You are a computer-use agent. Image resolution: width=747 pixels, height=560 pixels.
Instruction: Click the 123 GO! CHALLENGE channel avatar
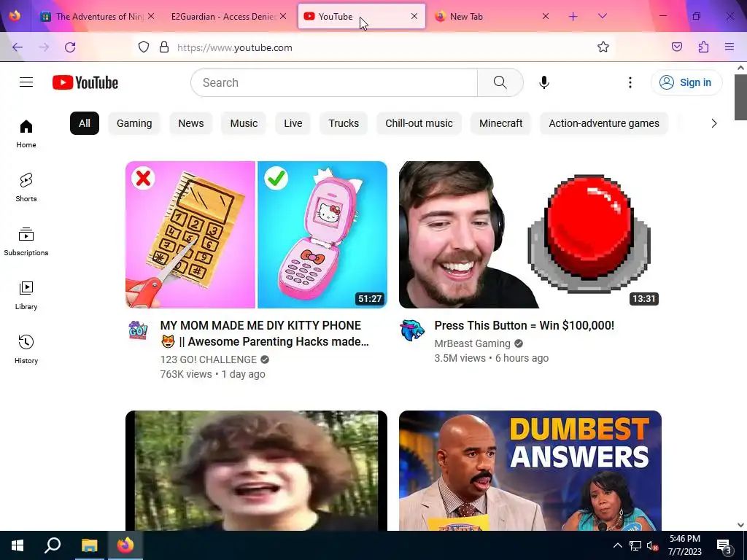click(x=138, y=330)
